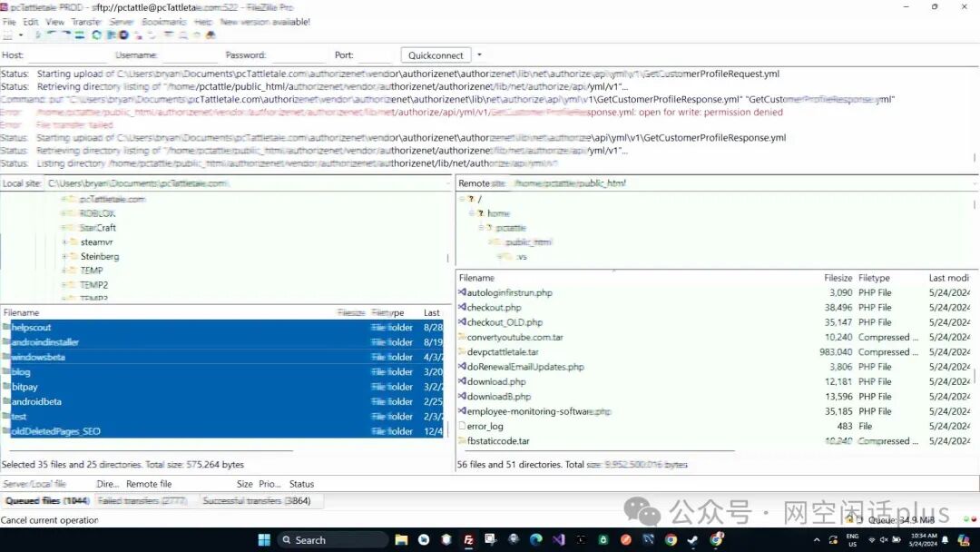Click the Quickconnect button
The image size is (980, 552).
(x=436, y=55)
